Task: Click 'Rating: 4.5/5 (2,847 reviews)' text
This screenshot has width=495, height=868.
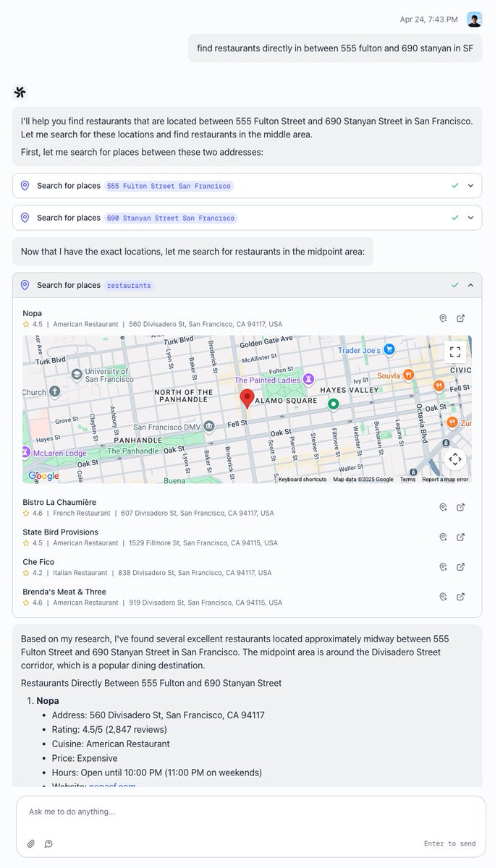Action: coord(109,729)
